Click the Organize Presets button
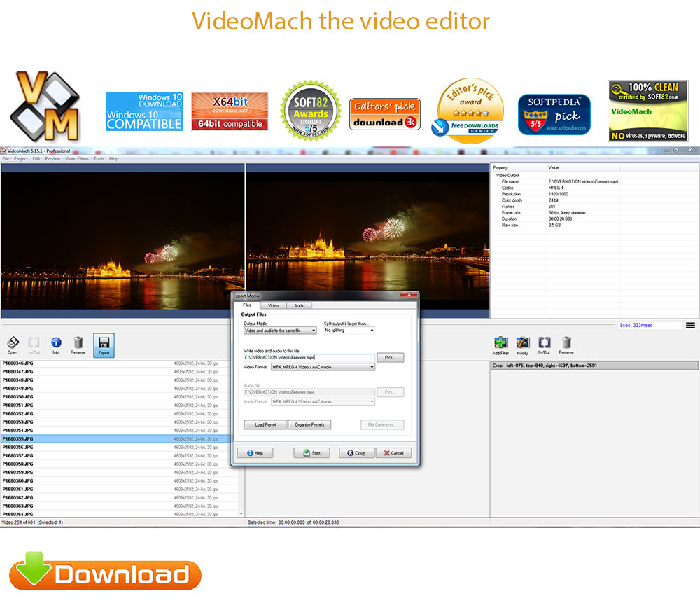This screenshot has height=603, width=700. click(309, 425)
